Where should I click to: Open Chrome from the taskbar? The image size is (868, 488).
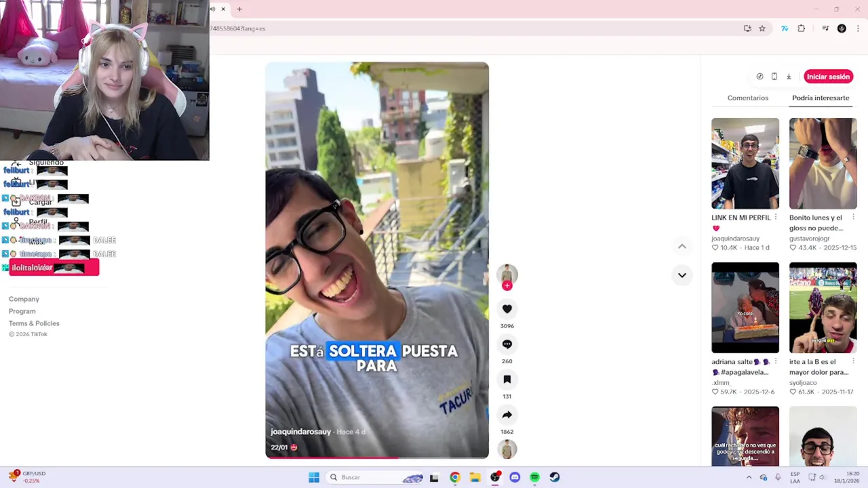pos(455,477)
